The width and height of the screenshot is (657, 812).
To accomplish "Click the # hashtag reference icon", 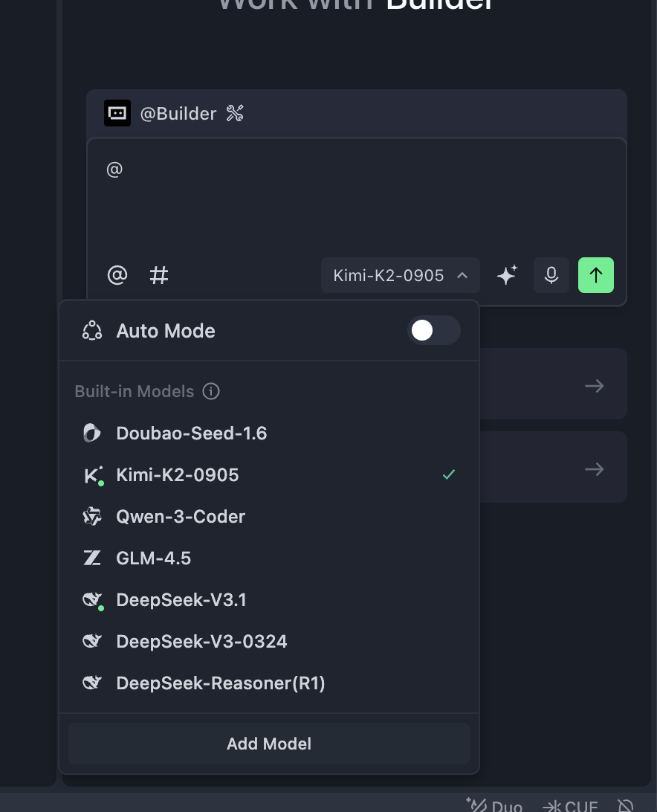I will coord(159,275).
